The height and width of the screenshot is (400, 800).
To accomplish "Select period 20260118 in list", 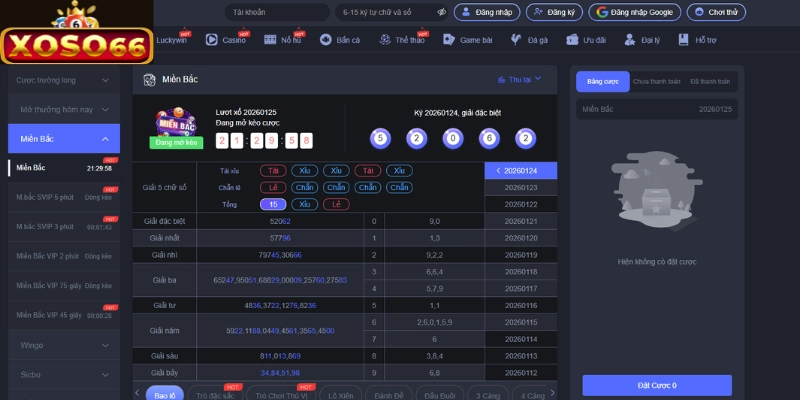I will [x=521, y=272].
